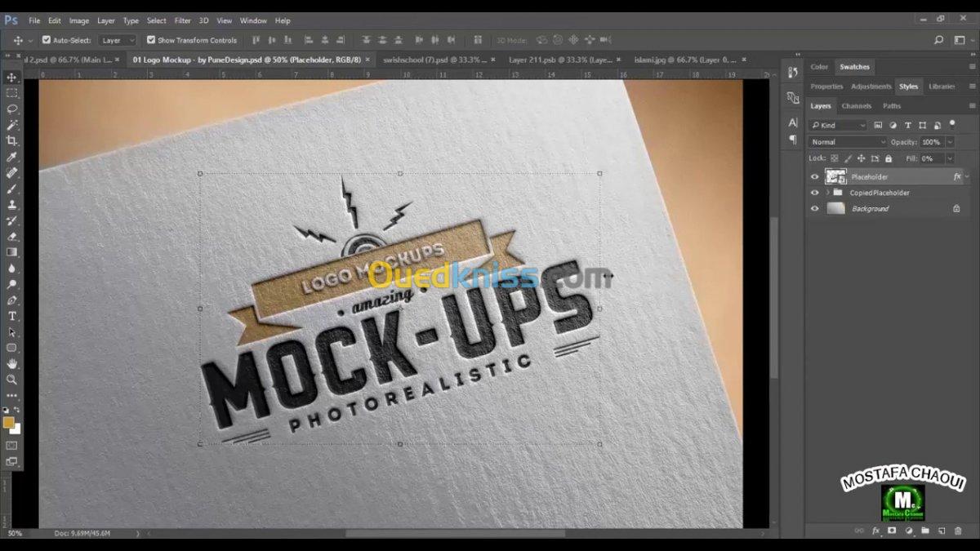Click the layer Opacity value field
The width and height of the screenshot is (980, 551).
[x=931, y=142]
